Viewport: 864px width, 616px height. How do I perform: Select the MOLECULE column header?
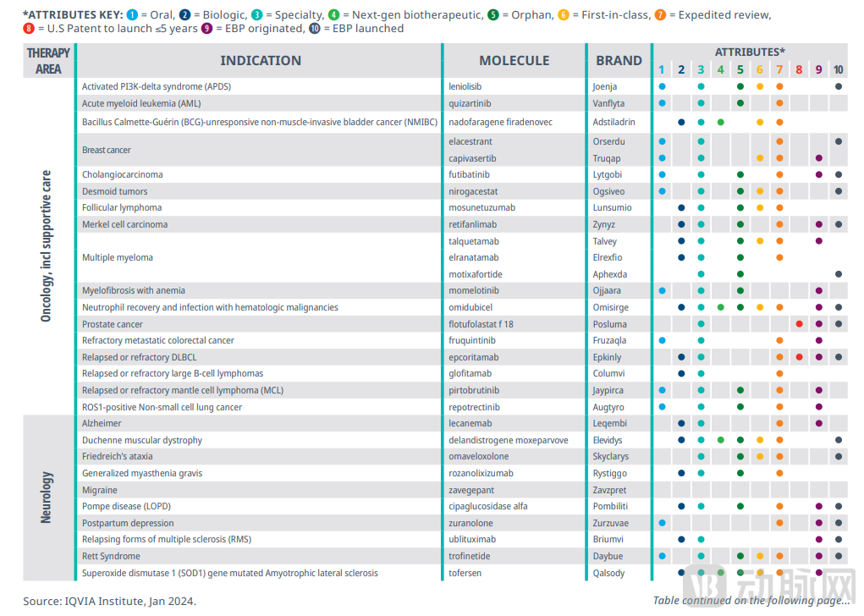tap(515, 61)
